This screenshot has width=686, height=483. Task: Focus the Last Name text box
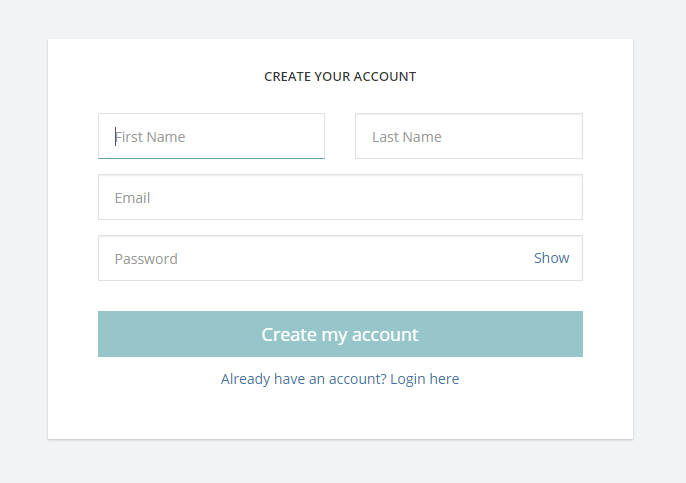(468, 136)
